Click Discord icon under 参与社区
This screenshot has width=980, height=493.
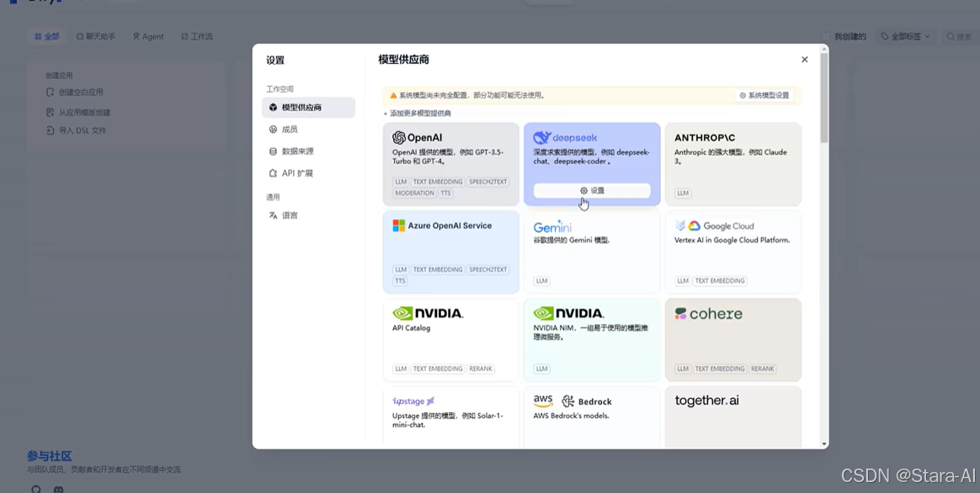[x=58, y=489]
